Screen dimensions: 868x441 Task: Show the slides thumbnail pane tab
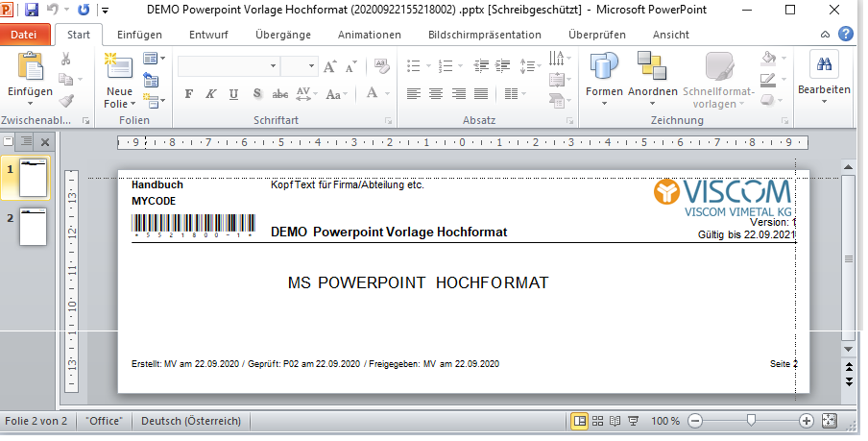coord(9,142)
